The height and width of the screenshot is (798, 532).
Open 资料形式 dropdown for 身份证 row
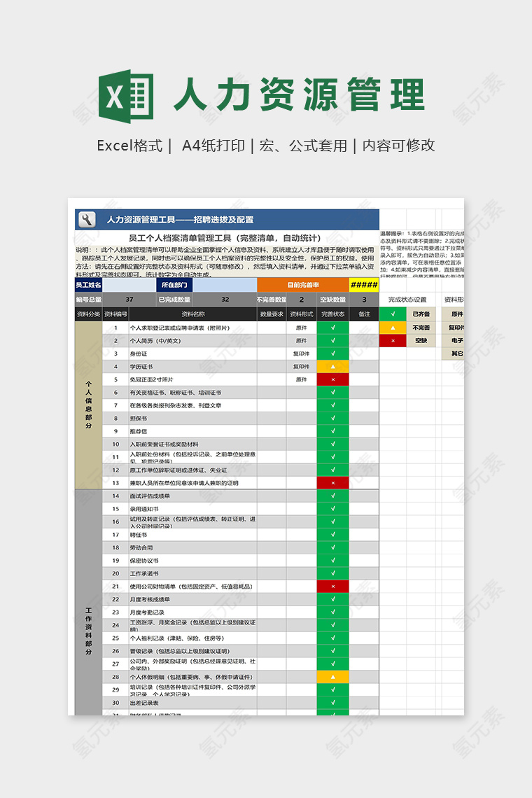301,353
